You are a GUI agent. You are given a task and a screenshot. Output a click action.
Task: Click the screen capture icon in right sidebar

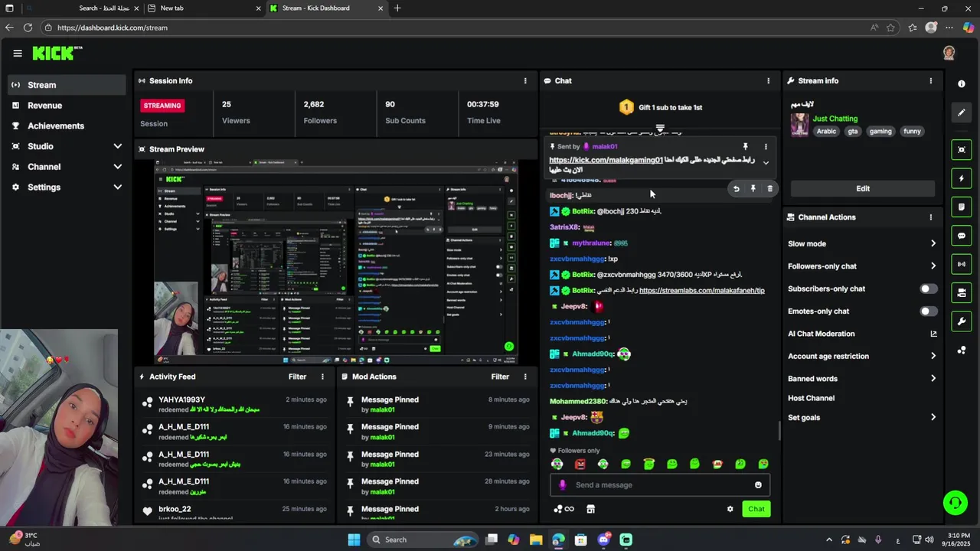tap(962, 149)
